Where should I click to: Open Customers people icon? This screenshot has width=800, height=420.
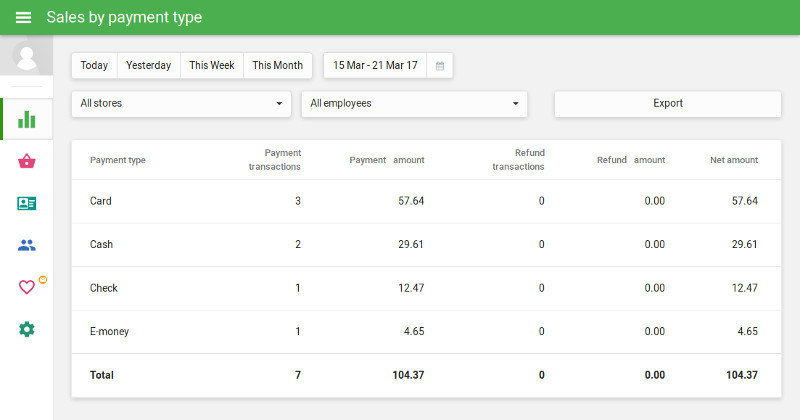26,245
